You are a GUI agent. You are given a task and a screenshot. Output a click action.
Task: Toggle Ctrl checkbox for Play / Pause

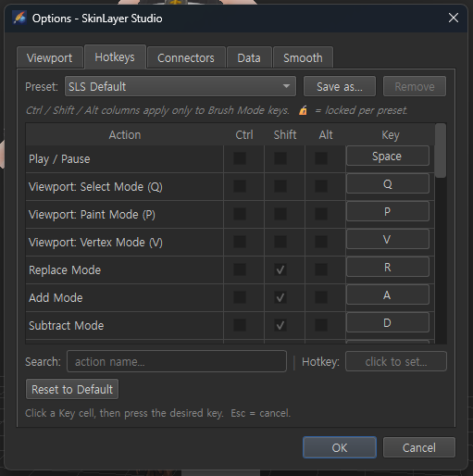pos(240,158)
